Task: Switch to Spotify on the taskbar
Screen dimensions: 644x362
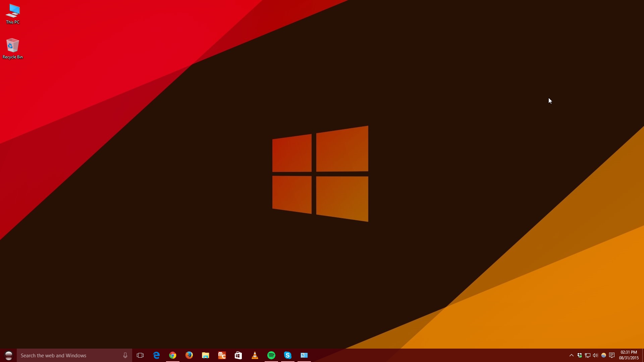Action: pos(271,355)
